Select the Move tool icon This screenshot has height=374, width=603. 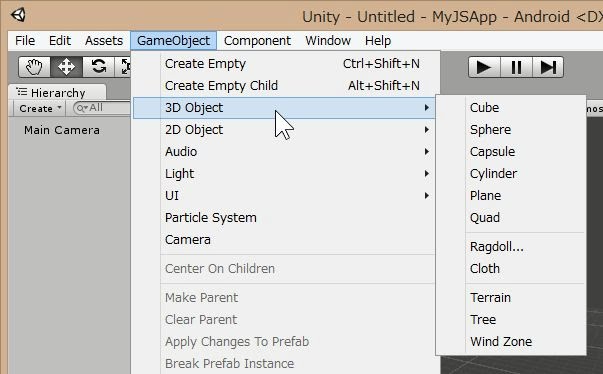tap(66, 67)
